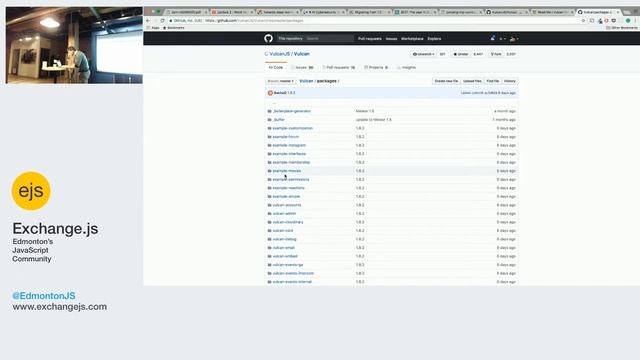
Task: Click the Upload files button
Action: [x=472, y=81]
